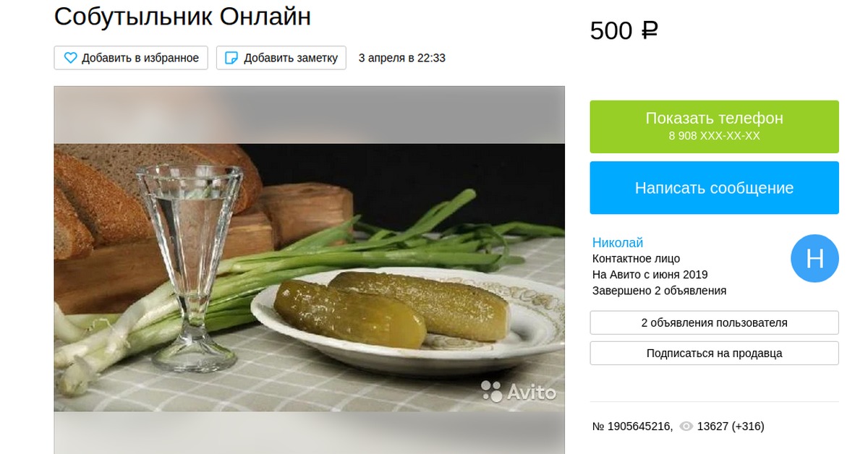Click the eye views icon
This screenshot has height=454, width=868.
pyautogui.click(x=686, y=427)
